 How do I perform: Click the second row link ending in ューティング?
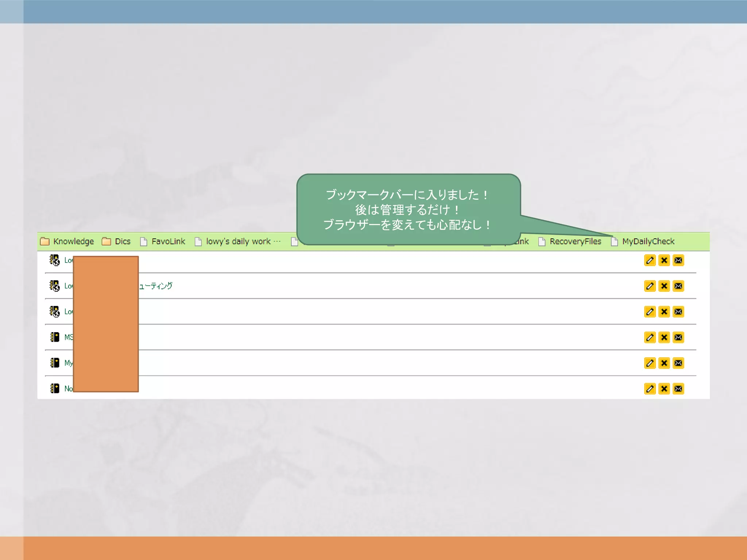point(156,286)
